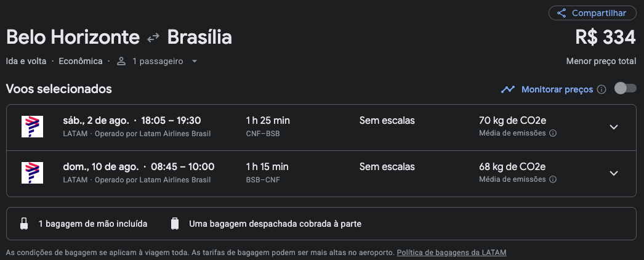This screenshot has height=260, width=644.
Task: Click the price tracking graph icon
Action: pos(508,89)
